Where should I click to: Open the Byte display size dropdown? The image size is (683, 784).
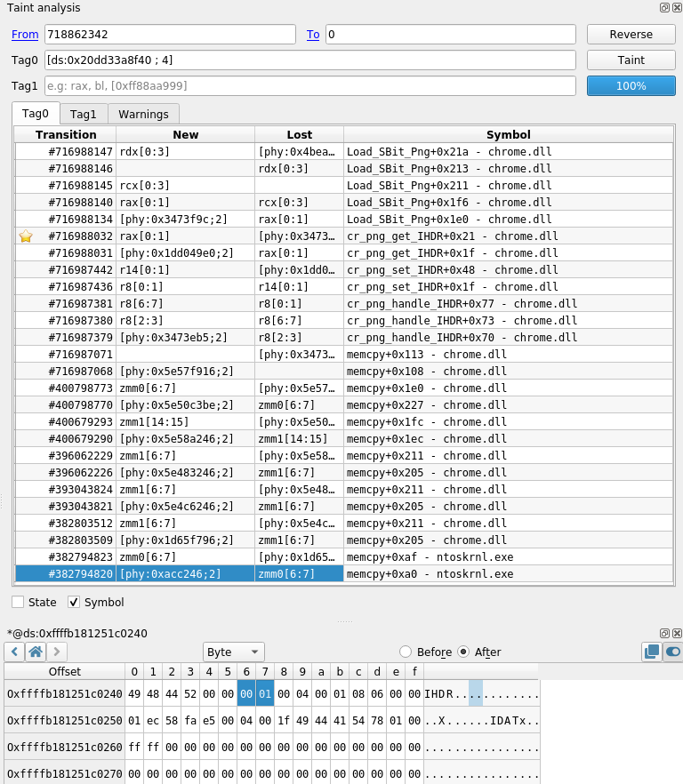point(234,652)
